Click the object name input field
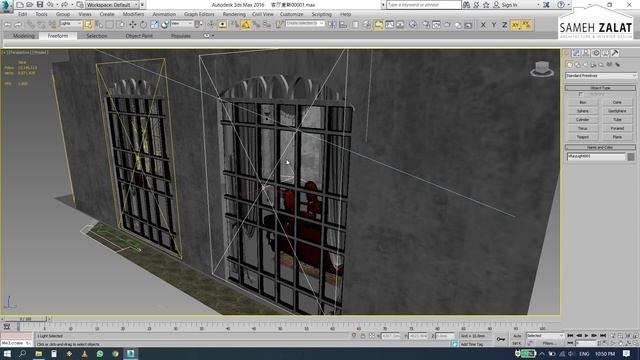The width and height of the screenshot is (640, 360). coord(596,157)
